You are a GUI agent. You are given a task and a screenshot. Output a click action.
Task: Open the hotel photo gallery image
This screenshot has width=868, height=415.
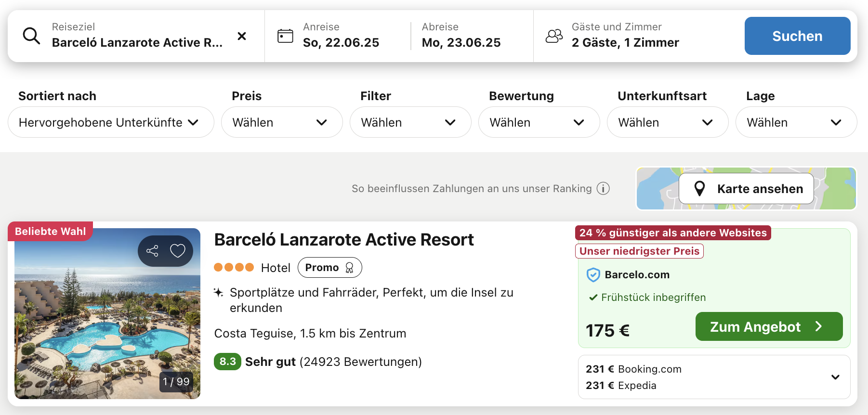pos(107,313)
